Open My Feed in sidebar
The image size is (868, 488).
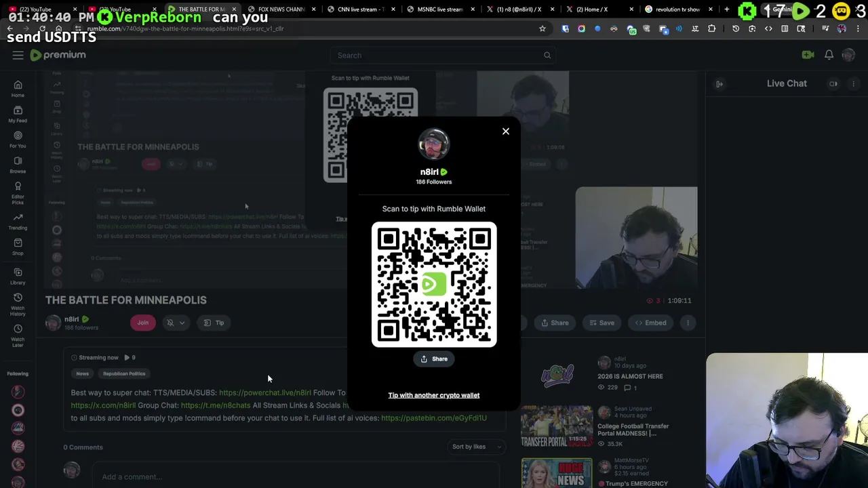click(x=18, y=114)
